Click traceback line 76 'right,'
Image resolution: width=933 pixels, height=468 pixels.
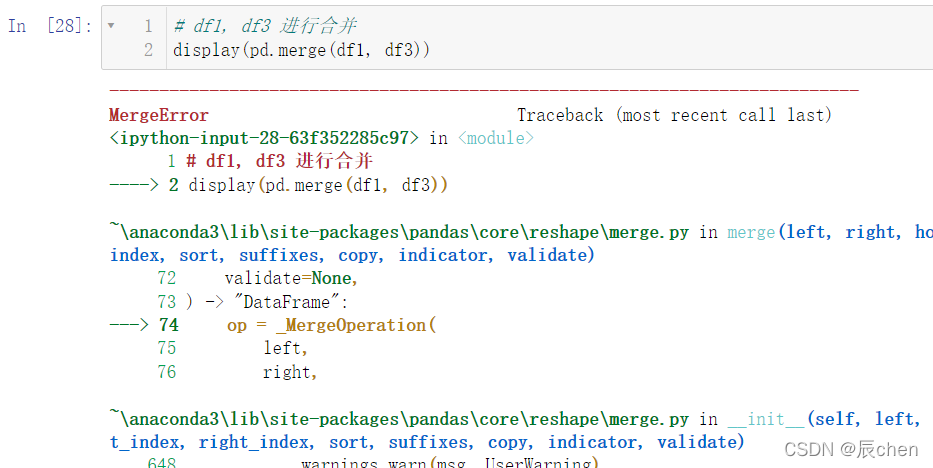(237, 372)
